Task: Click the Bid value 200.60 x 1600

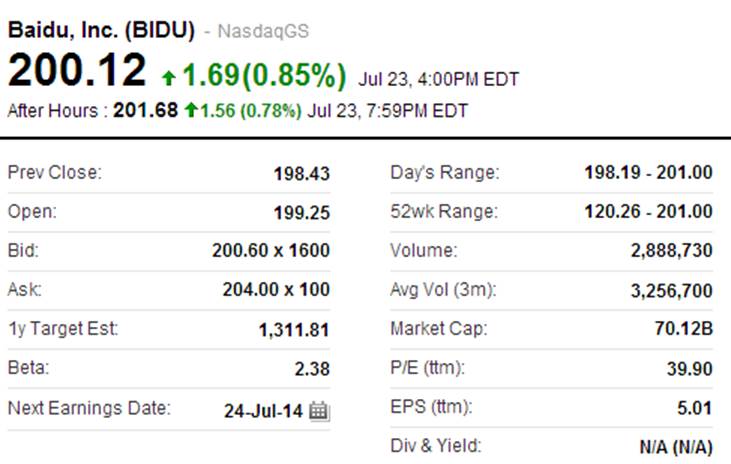Action: click(271, 251)
